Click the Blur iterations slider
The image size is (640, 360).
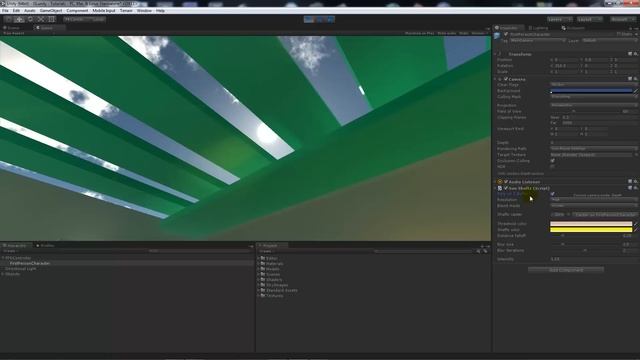(x=585, y=251)
